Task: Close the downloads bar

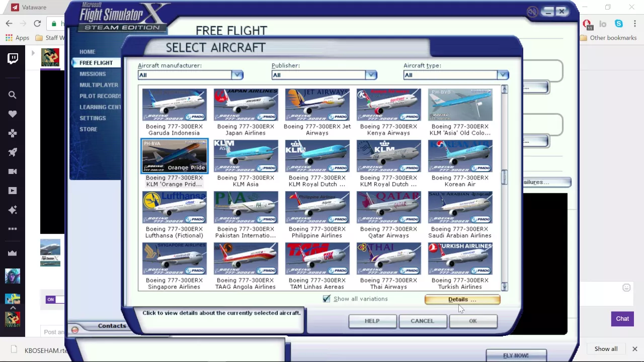Action: pyautogui.click(x=634, y=349)
